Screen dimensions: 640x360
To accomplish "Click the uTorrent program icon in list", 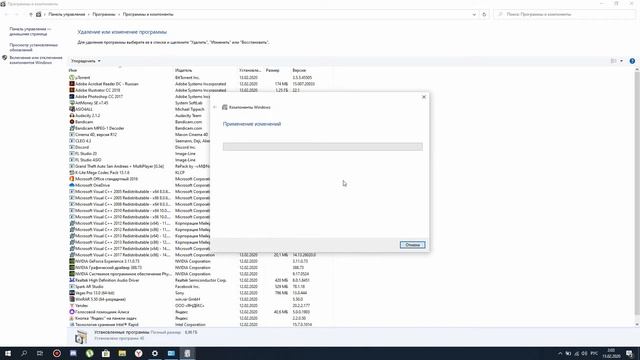I will point(72,77).
